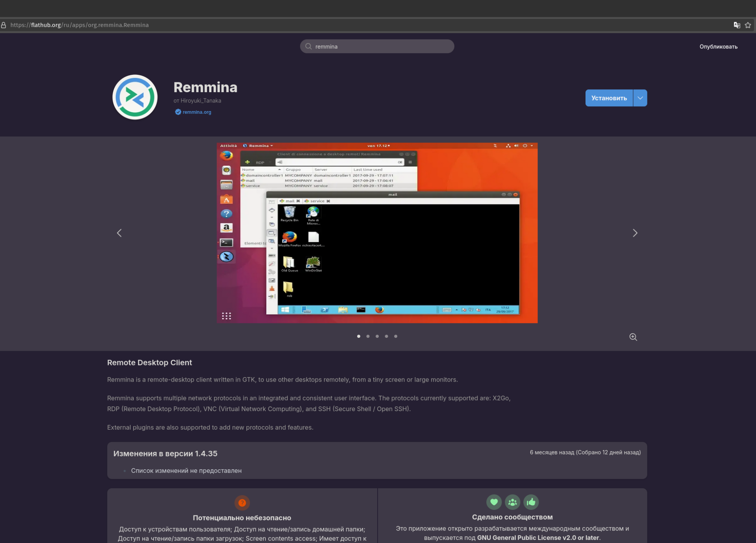The width and height of the screenshot is (756, 543).
Task: Open the remmina.org website link
Action: point(197,112)
